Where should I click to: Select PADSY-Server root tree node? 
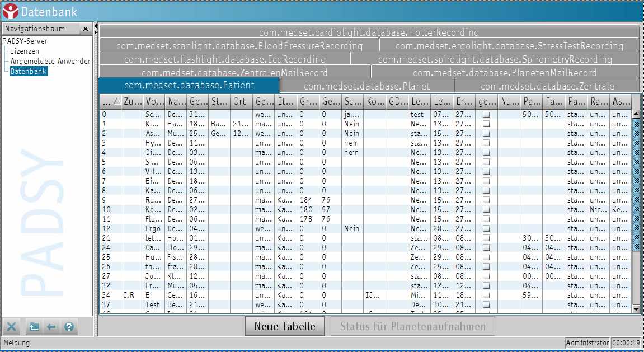25,41
